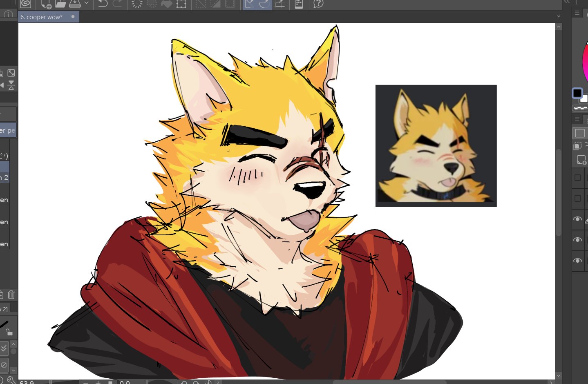Viewport: 588px width, 384px height.
Task: Click the Open file folder icon
Action: click(x=60, y=4)
